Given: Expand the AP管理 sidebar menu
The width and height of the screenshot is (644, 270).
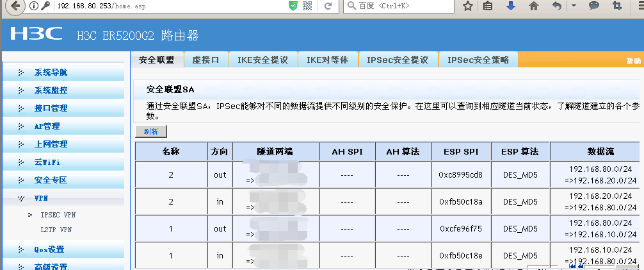Looking at the screenshot, I should click(x=63, y=126).
